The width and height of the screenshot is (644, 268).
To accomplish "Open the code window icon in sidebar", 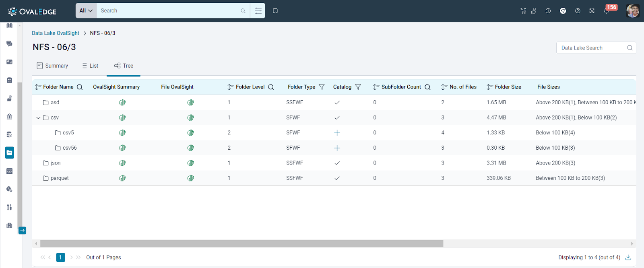I will pyautogui.click(x=9, y=171).
